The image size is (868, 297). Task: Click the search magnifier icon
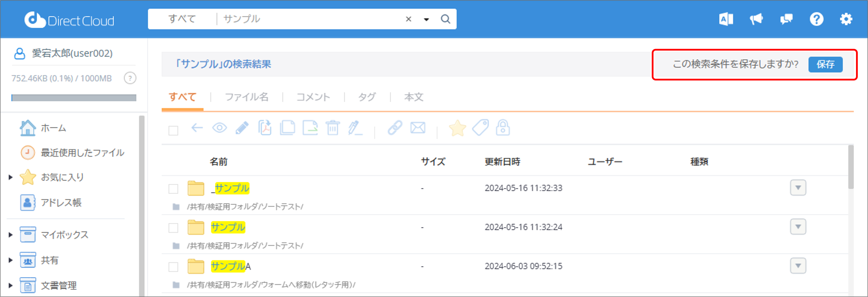[x=445, y=19]
